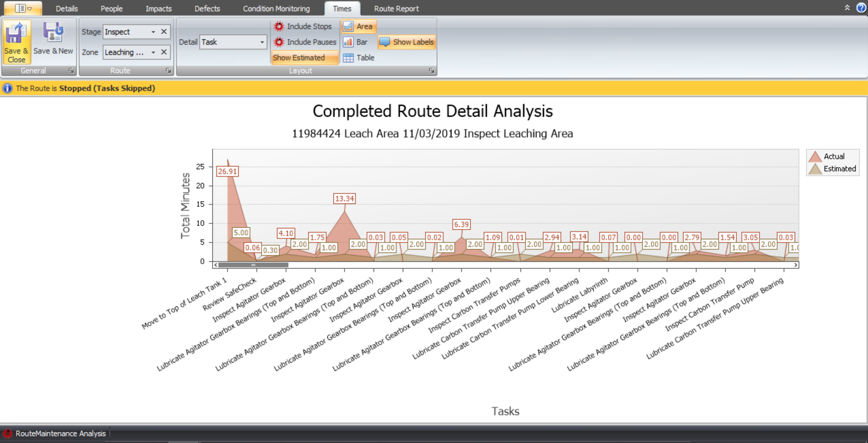Screen dimensions: 868x443
Task: Collapse the ribbon with the chevron icon
Action: 847,8
